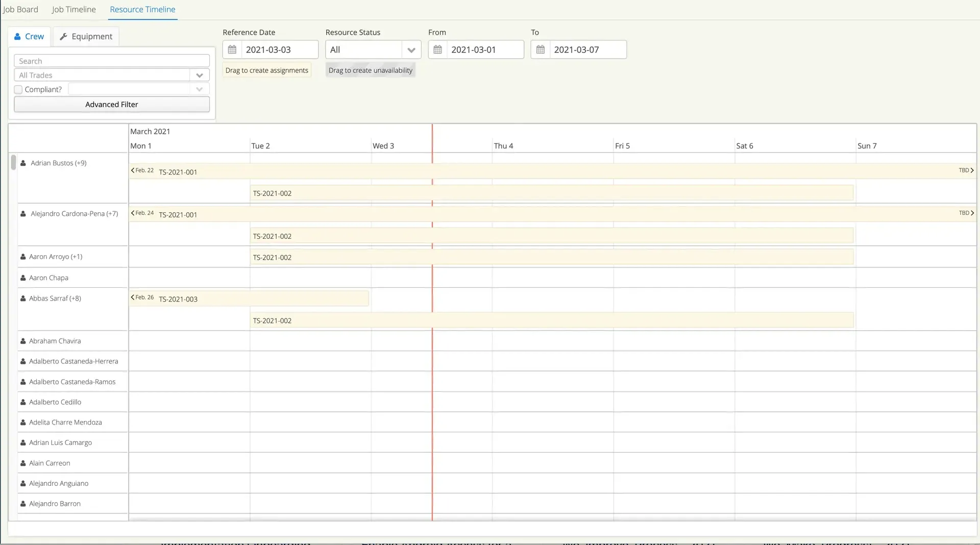Click TS-2021-003 bar for Abbas Sarraf
The width and height of the screenshot is (980, 545).
tap(249, 299)
